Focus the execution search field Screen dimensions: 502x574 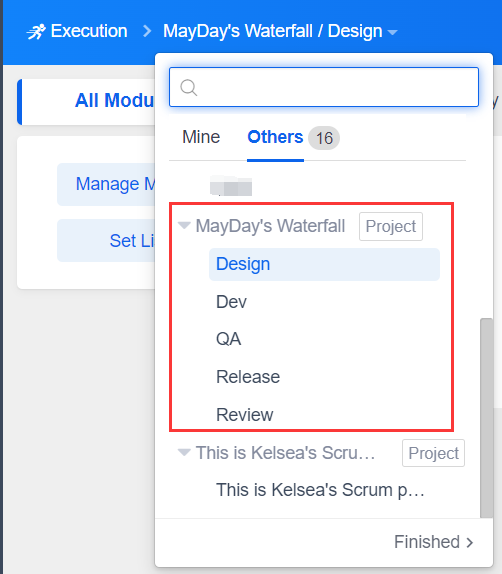pyautogui.click(x=324, y=87)
